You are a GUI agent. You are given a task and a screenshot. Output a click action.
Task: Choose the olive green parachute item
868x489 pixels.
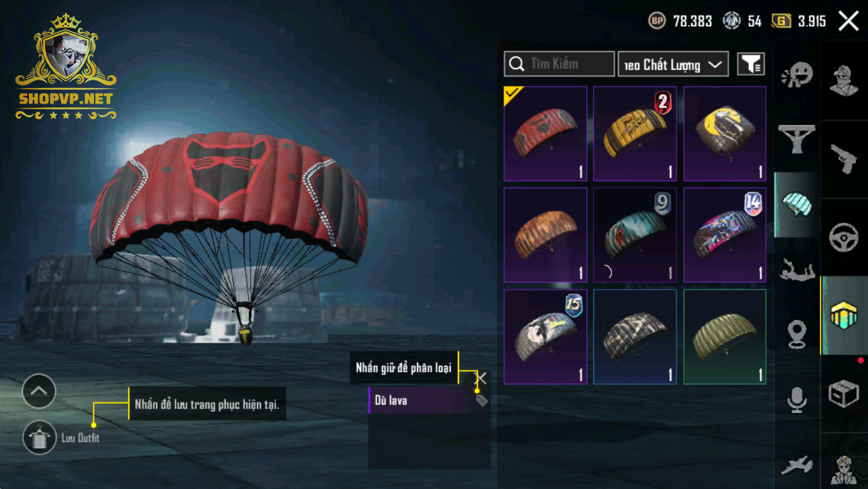(x=724, y=336)
